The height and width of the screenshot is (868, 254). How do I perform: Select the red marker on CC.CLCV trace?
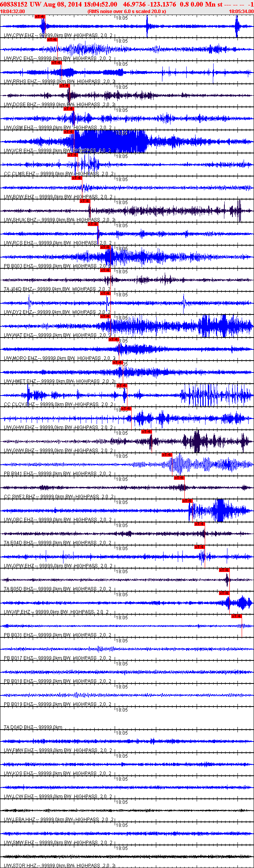click(122, 386)
